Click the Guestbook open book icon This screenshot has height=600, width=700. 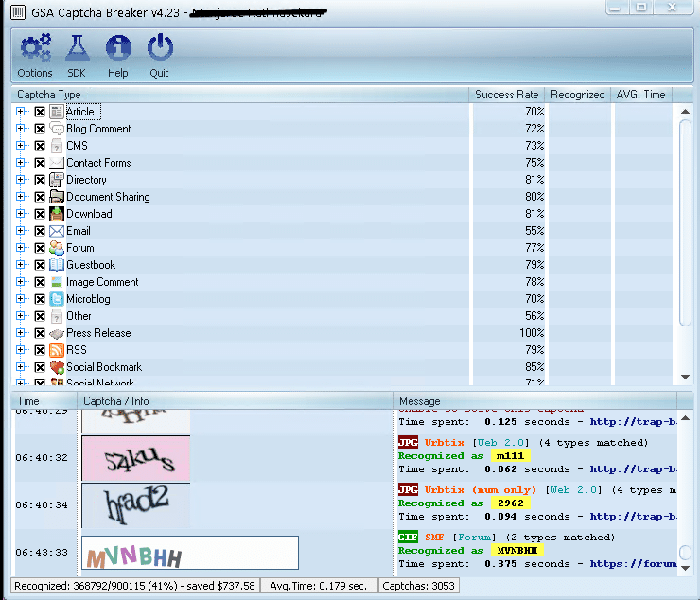point(57,265)
